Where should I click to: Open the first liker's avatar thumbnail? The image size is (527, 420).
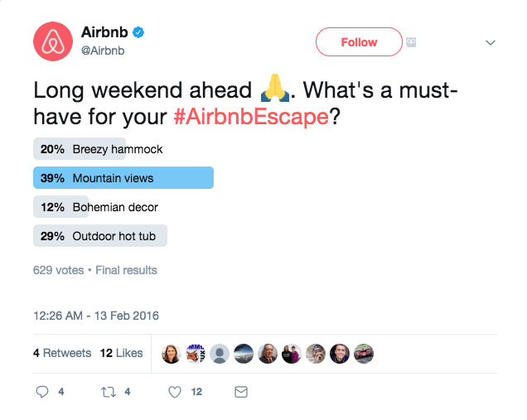click(172, 354)
